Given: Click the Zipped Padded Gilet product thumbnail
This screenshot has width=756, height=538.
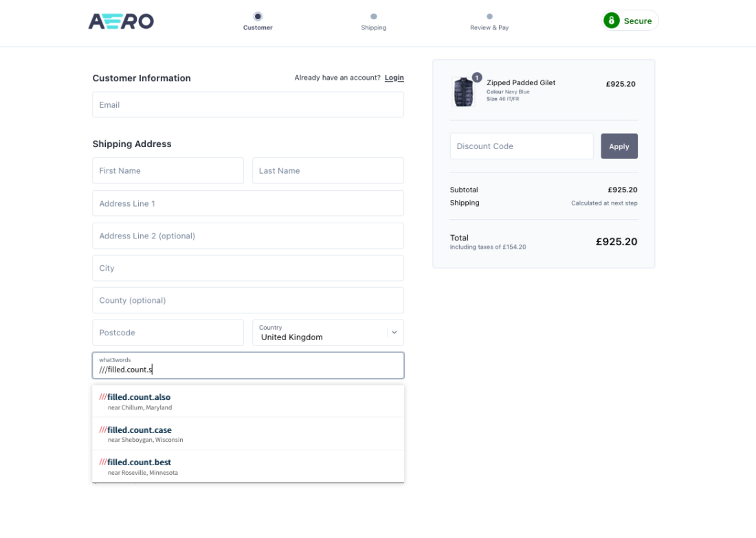Looking at the screenshot, I should point(463,91).
